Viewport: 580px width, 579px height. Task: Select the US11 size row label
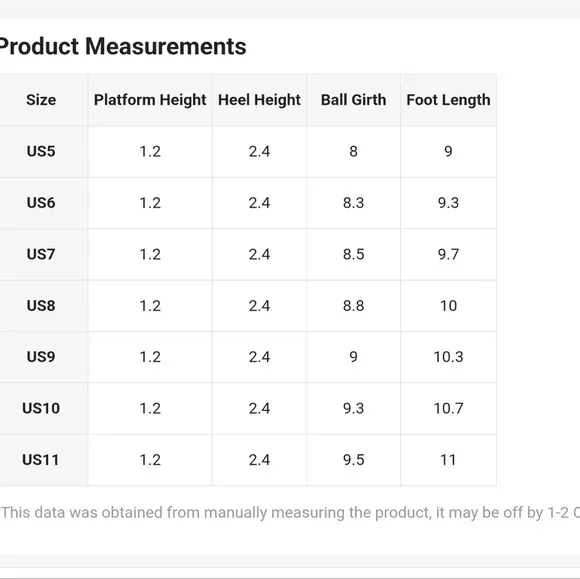(41, 460)
